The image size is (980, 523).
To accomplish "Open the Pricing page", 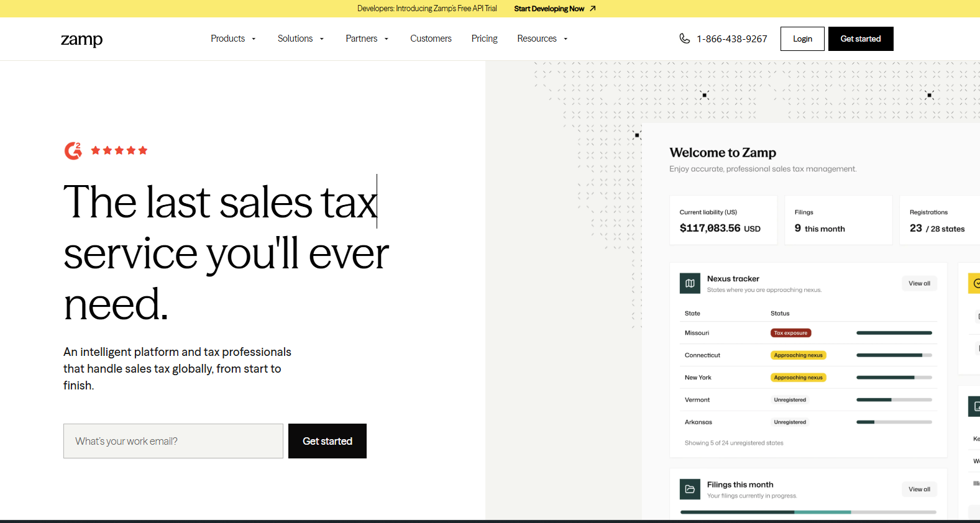I will 484,39.
